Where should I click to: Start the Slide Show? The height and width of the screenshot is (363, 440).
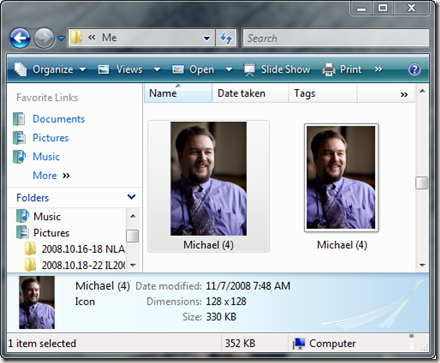click(277, 69)
